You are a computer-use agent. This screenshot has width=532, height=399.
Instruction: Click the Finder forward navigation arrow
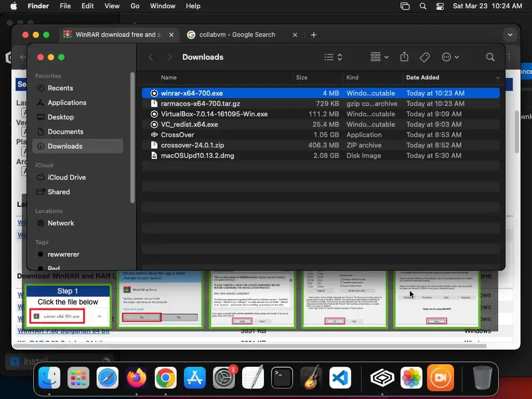coord(170,57)
